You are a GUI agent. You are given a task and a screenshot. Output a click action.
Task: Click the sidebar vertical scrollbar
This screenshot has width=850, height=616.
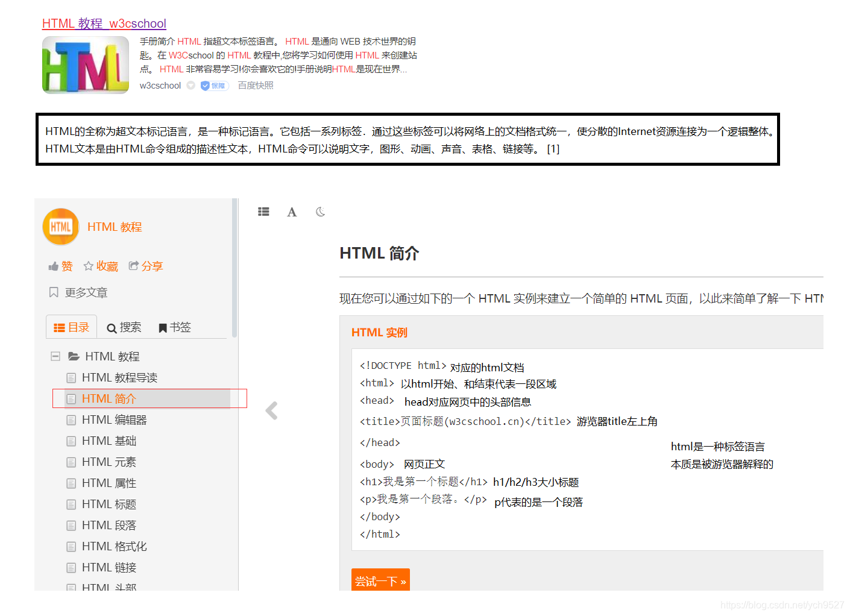pos(235,268)
